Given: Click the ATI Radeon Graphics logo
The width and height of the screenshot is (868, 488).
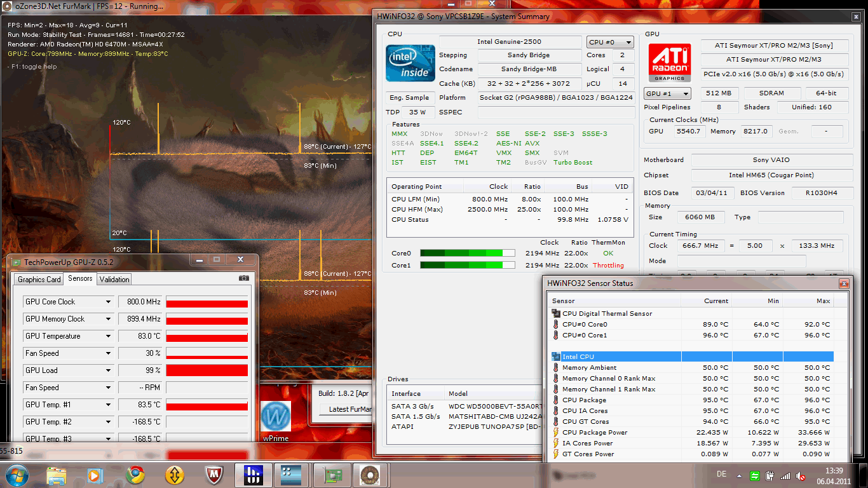Looking at the screenshot, I should [670, 64].
